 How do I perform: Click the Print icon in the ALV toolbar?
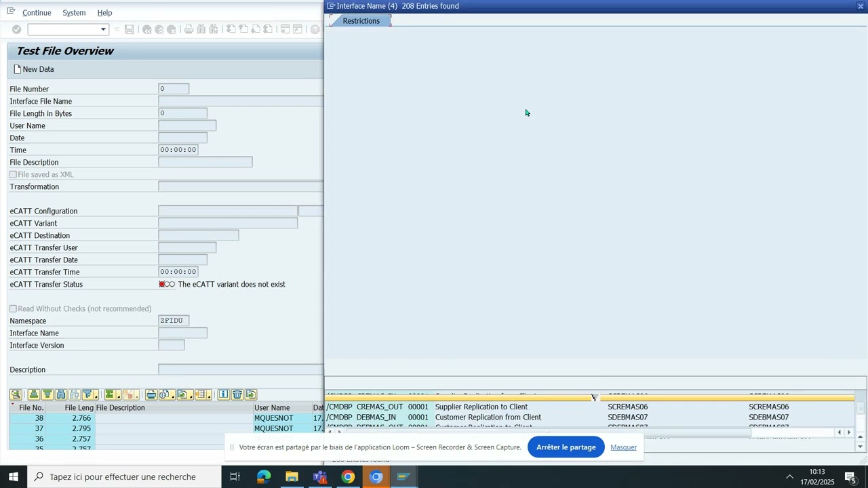[151, 394]
